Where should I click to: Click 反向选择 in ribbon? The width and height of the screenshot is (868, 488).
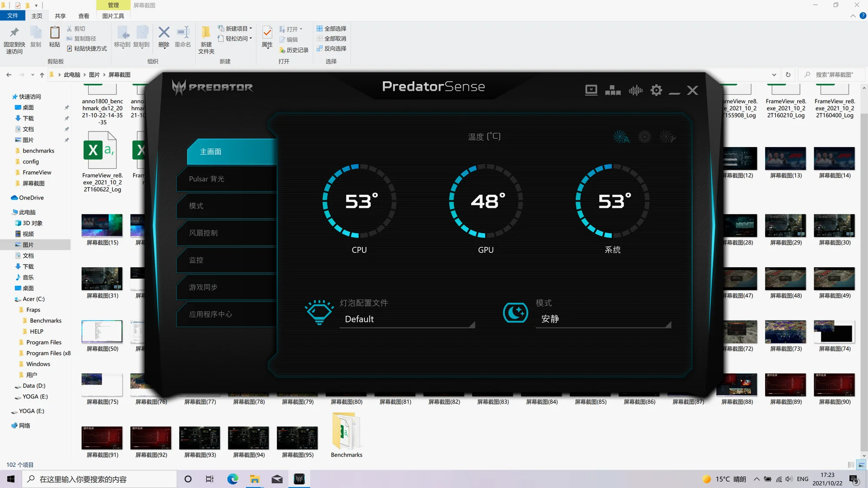pos(332,49)
